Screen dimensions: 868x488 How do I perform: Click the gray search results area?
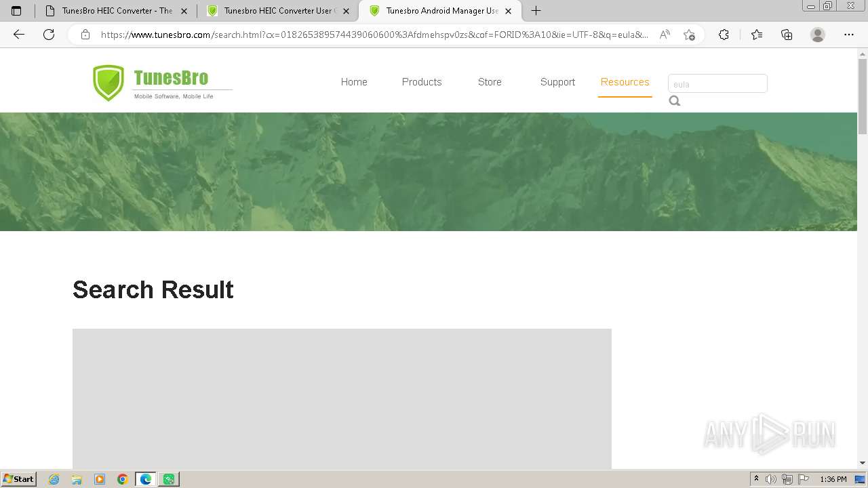342,399
